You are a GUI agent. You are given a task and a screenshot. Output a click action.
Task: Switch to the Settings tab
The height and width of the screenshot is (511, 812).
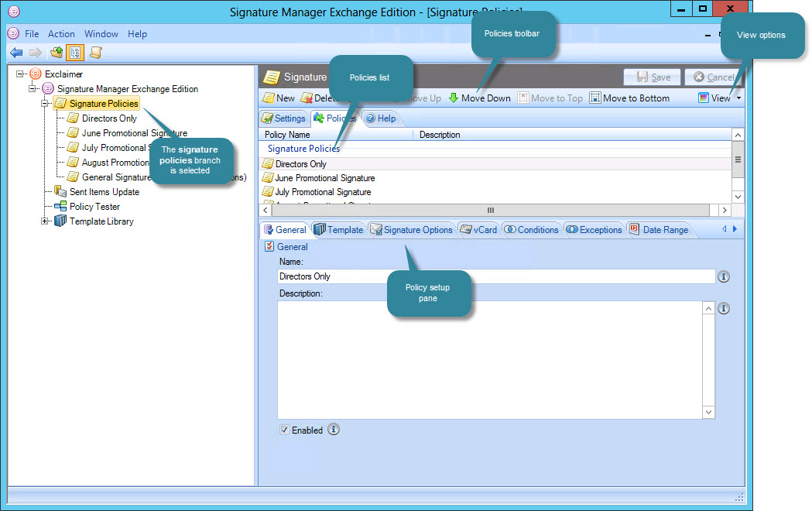pyautogui.click(x=283, y=118)
